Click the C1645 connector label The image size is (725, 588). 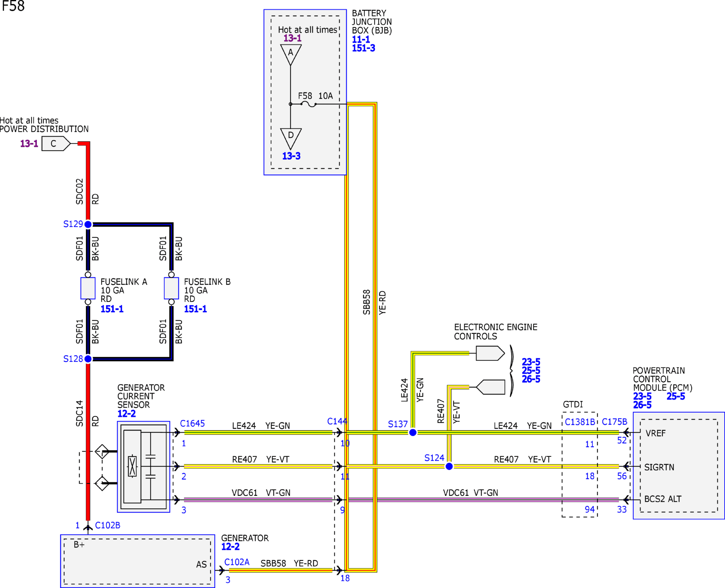click(x=192, y=423)
